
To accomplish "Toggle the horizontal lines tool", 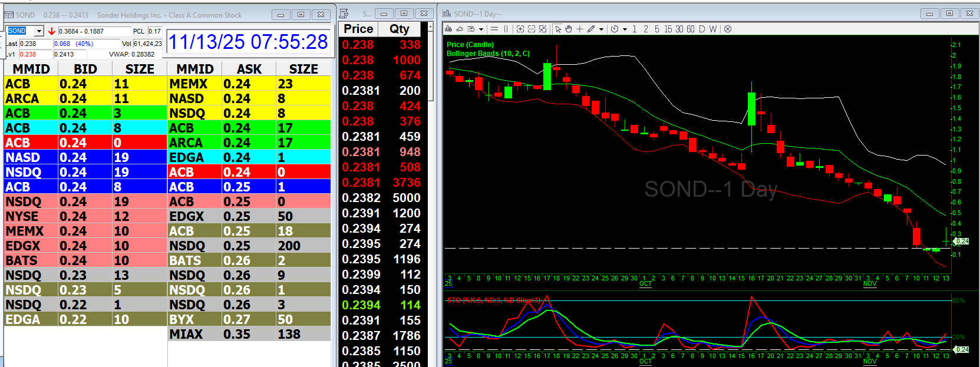I will [x=494, y=29].
